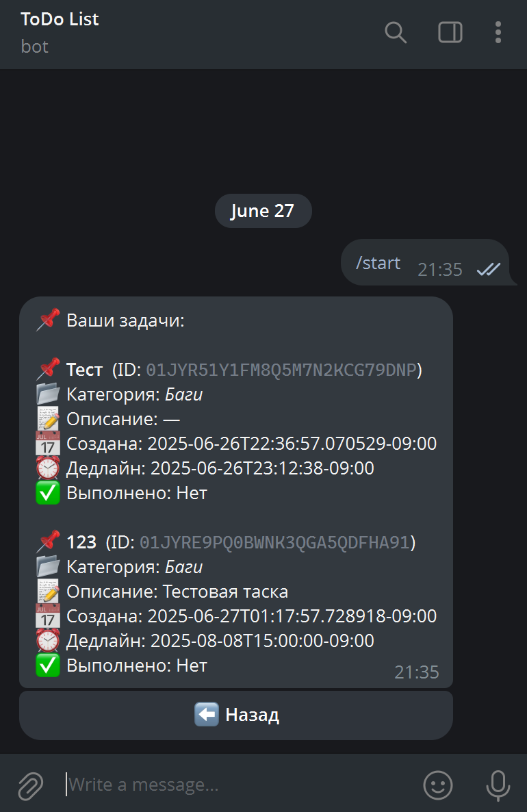Click the Назад back button
Viewport: 527px width, 812px height.
coord(236,715)
